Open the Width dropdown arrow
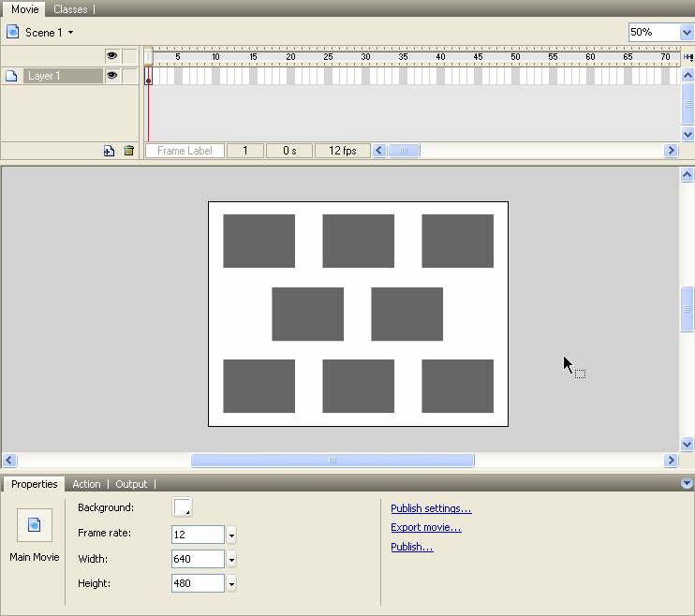This screenshot has height=616, width=695. click(x=231, y=559)
